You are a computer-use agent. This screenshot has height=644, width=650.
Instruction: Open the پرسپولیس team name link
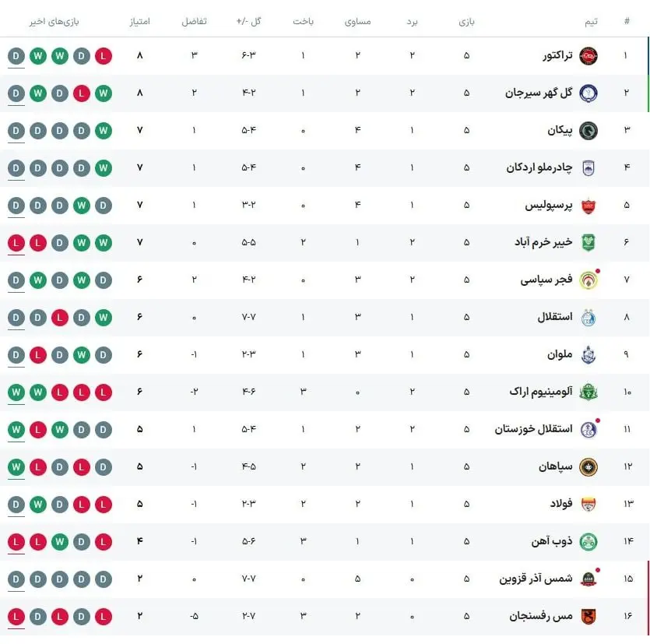549,206
